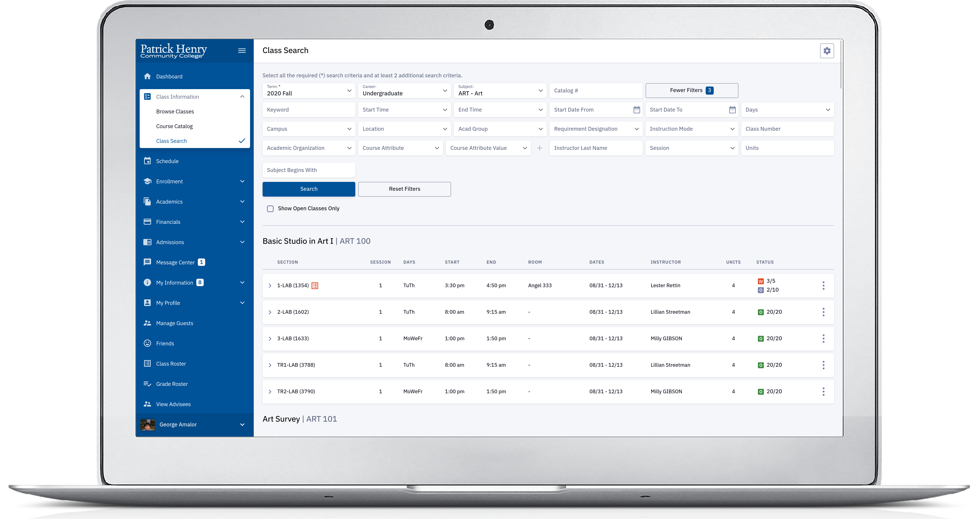Open Course Catalog in sidebar
The image size is (980, 519).
click(174, 126)
